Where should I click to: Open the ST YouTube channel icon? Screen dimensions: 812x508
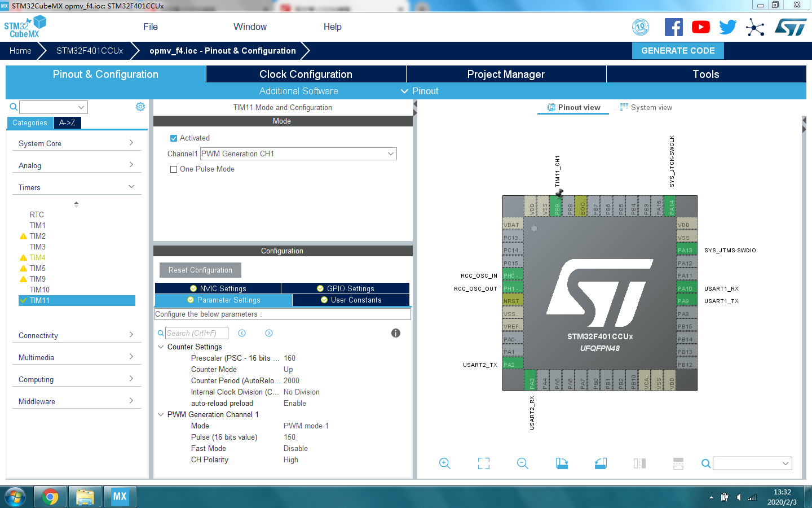tap(701, 27)
